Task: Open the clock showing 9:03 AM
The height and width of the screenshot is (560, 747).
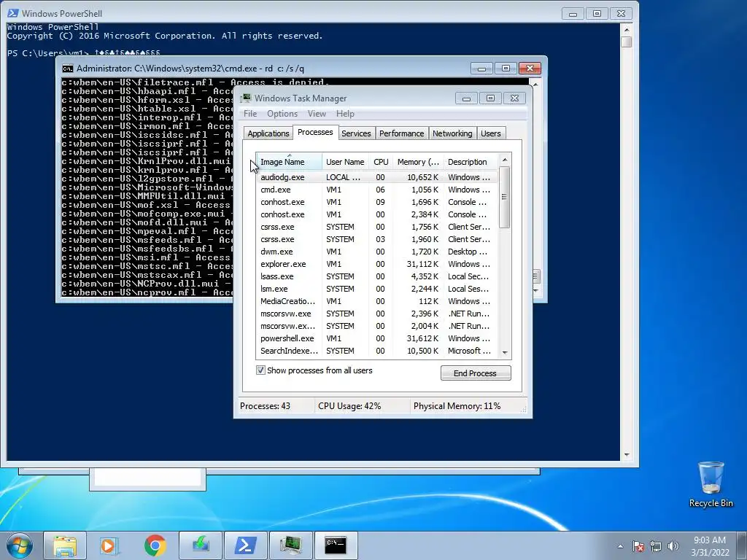Action: 710,546
